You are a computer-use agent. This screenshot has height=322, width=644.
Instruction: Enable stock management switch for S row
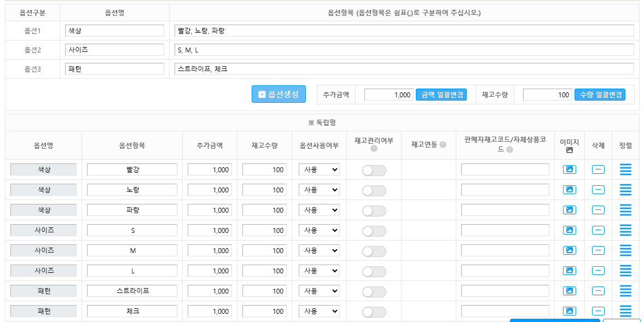374,231
